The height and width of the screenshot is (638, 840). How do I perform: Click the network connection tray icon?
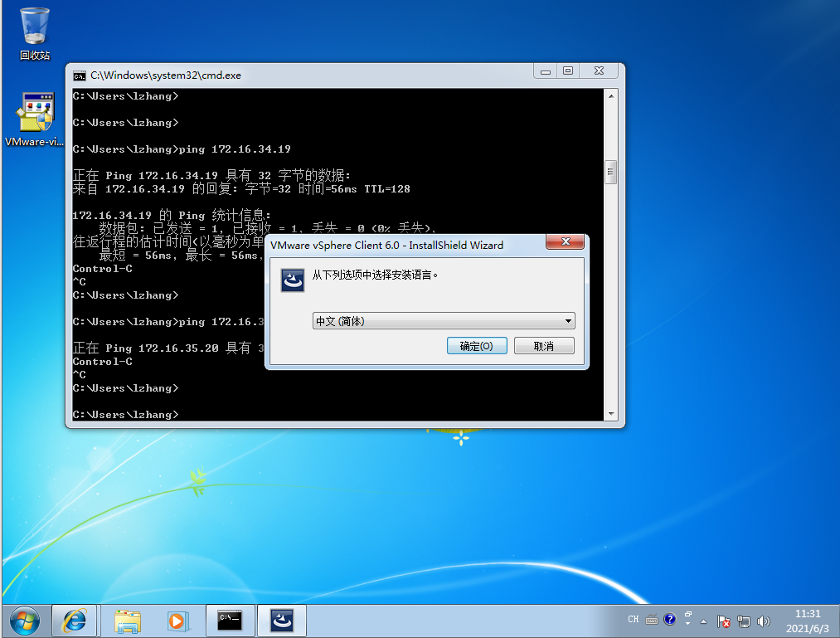tap(744, 621)
